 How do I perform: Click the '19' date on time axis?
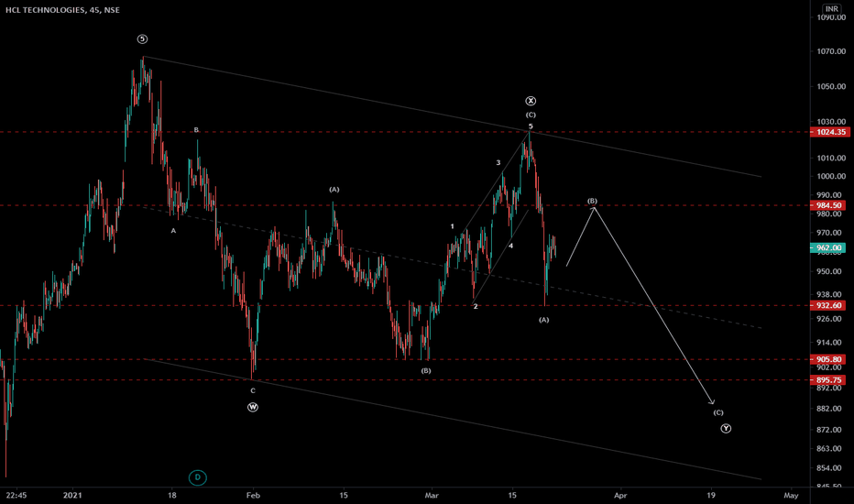[x=711, y=495]
